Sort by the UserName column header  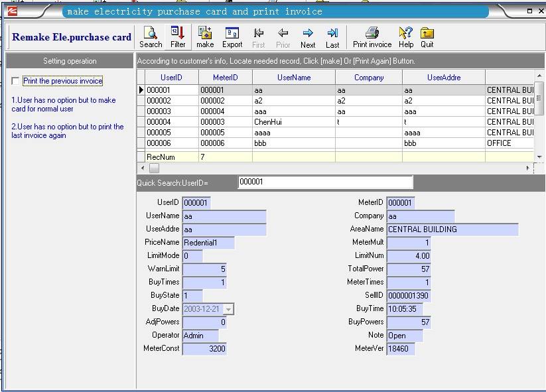tap(293, 78)
